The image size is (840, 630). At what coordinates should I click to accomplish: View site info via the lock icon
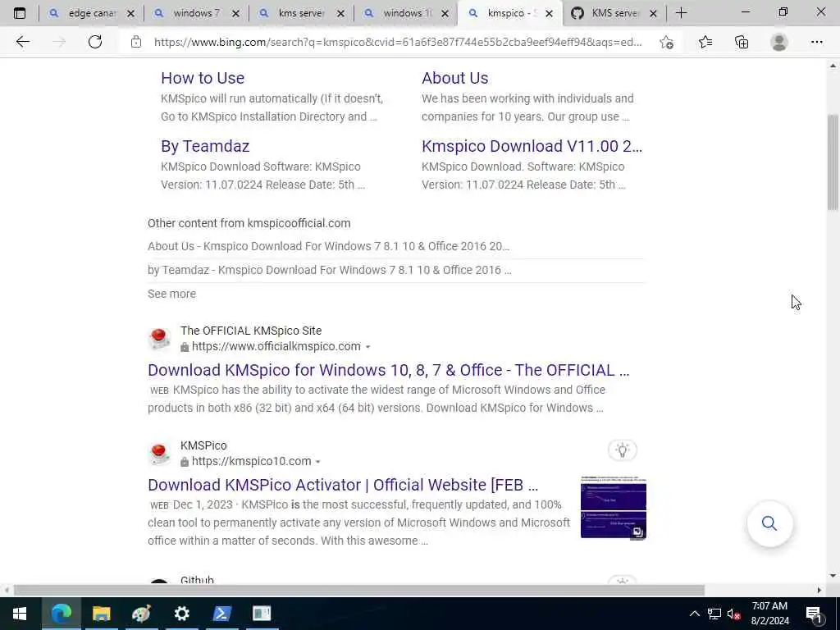click(136, 42)
